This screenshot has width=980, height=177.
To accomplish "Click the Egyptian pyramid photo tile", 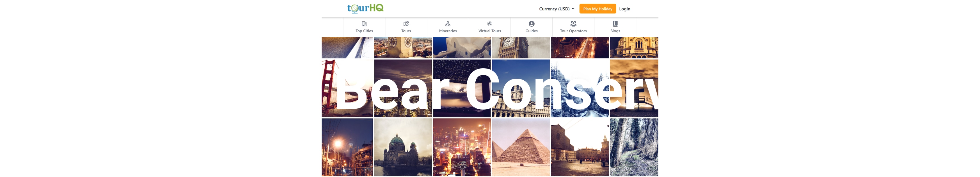I will click(521, 147).
